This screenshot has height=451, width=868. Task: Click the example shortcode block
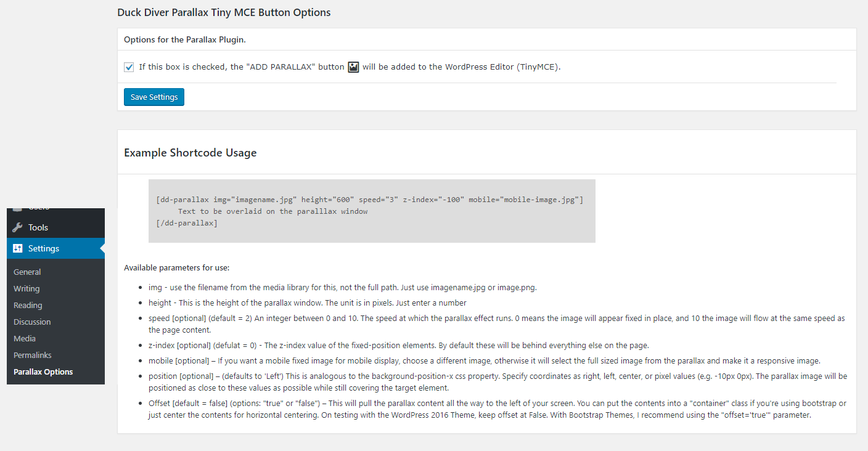pyautogui.click(x=372, y=211)
